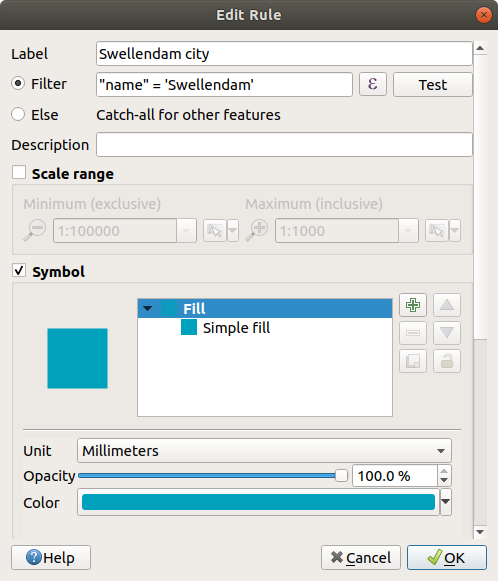Collapse the Fill tree item arrow
This screenshot has height=581, width=498.
click(147, 308)
